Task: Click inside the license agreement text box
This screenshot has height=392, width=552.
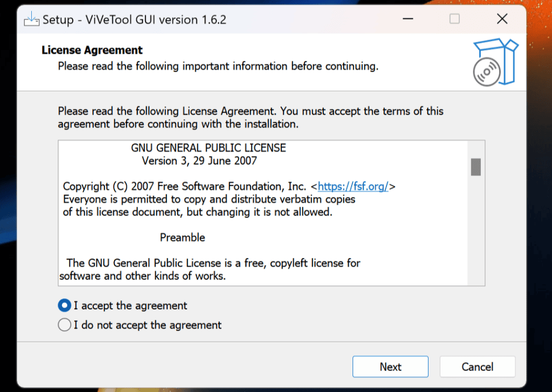Action: click(x=243, y=215)
